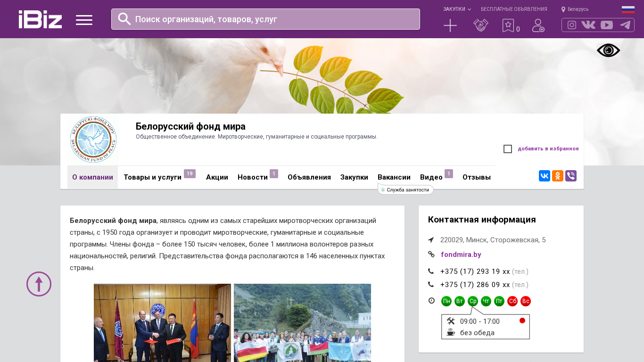Click the working hours '09:00 - 17:00'
644x362 pixels.
(480, 321)
